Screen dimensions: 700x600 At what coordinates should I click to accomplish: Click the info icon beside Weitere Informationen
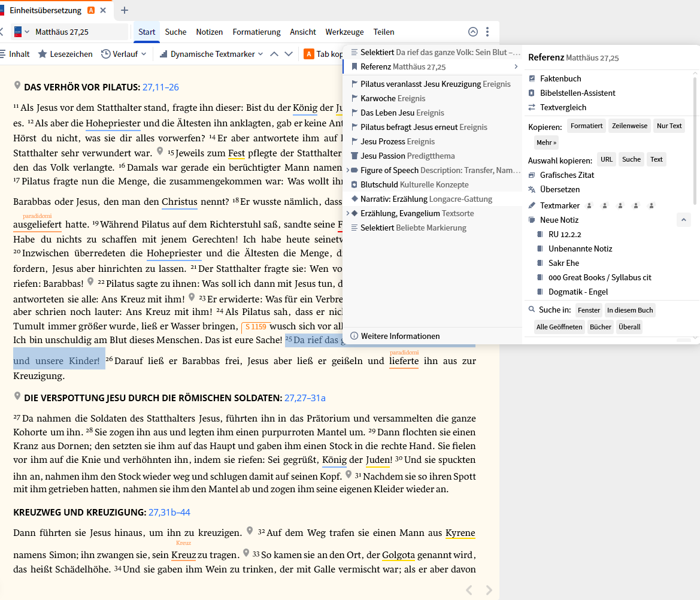tap(354, 336)
